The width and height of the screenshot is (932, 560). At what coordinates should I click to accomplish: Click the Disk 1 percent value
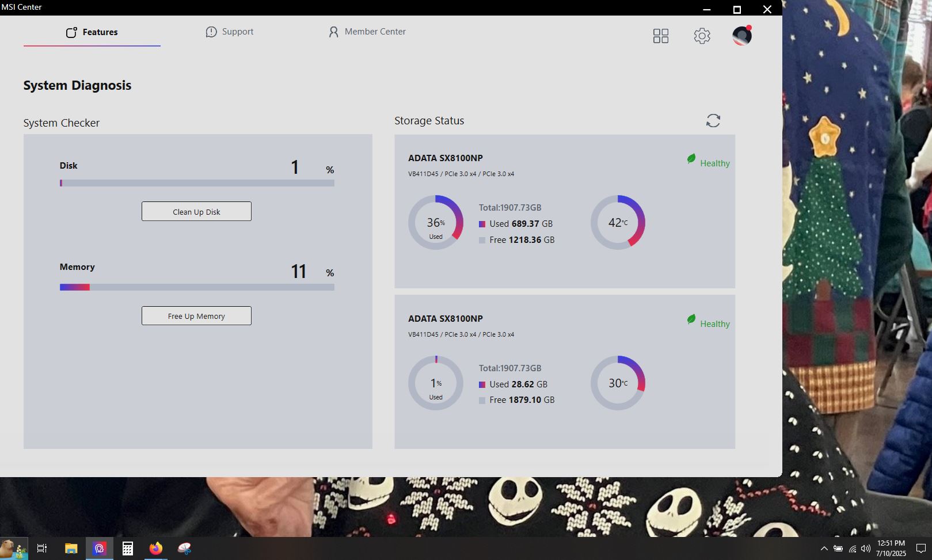[295, 167]
